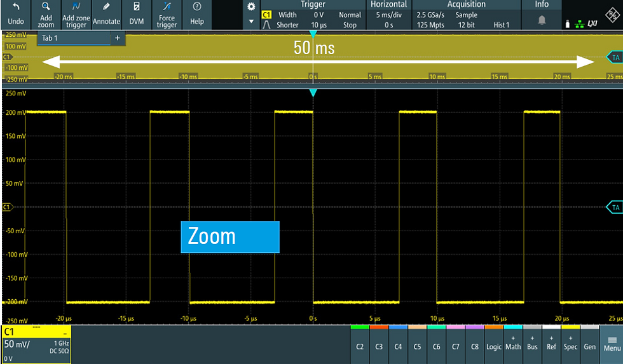Image resolution: width=623 pixels, height=364 pixels.
Task: Click the Shorter pulse width icon
Action: [x=266, y=25]
